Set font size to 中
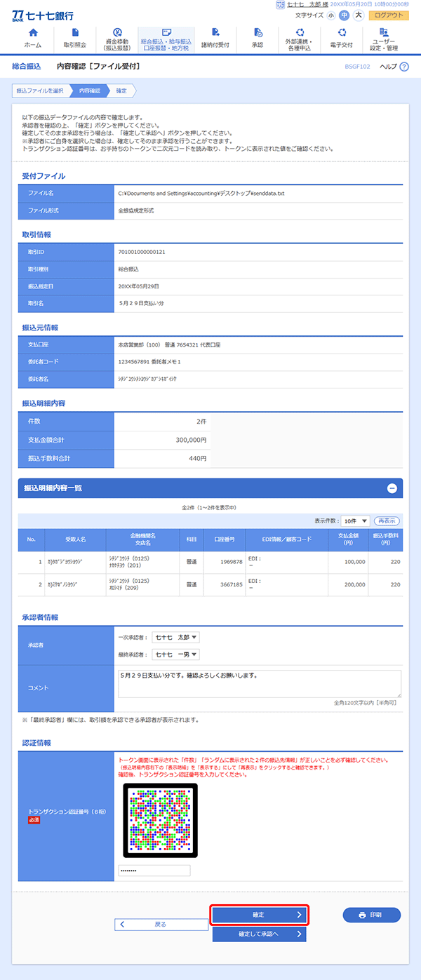The image size is (421, 980). pyautogui.click(x=345, y=15)
